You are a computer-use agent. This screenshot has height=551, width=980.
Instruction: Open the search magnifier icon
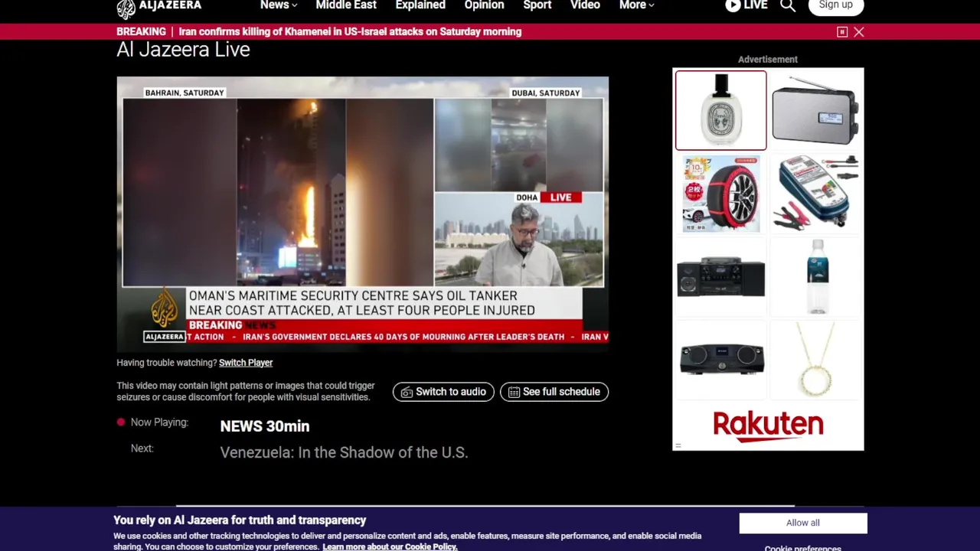click(787, 5)
